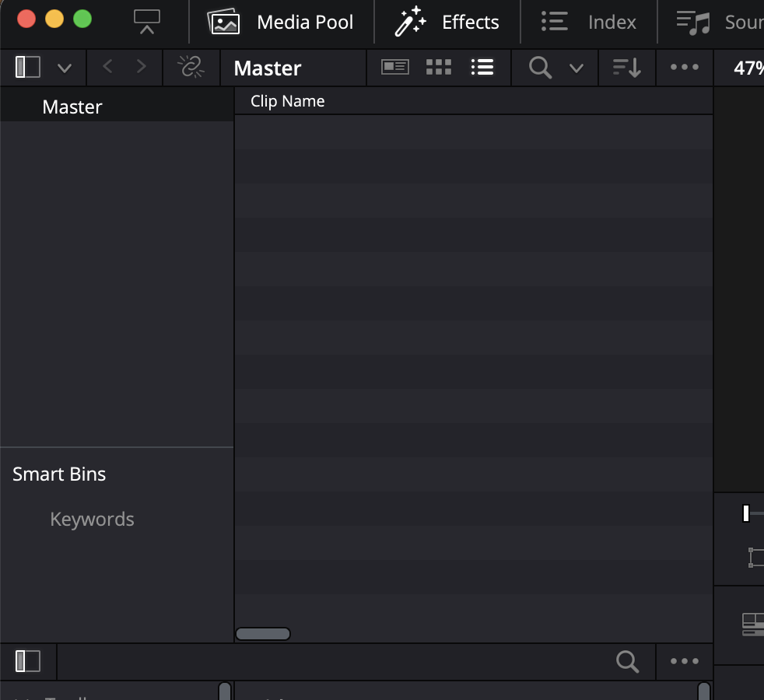Click the workspace layout presentation icon
Screen dimensions: 764x700
[146, 21]
